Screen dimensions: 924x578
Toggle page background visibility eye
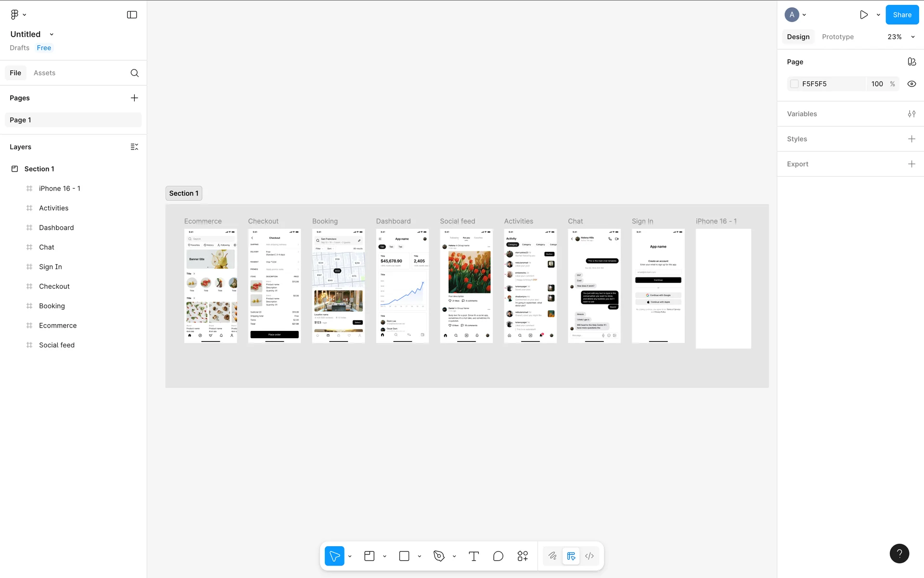point(911,84)
